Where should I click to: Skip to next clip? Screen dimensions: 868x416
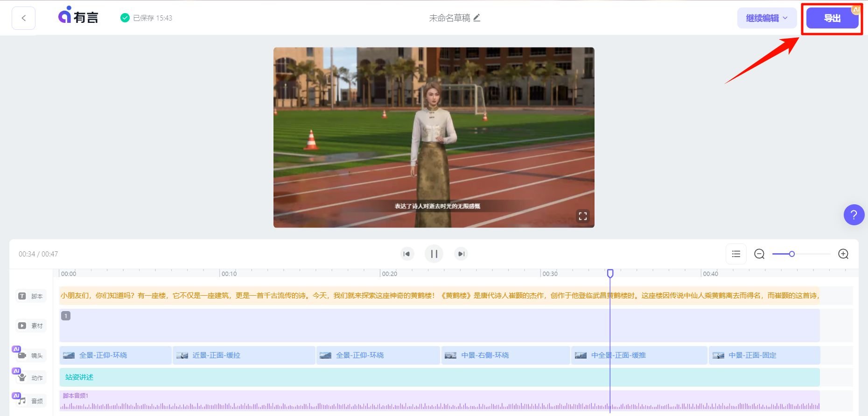click(461, 254)
